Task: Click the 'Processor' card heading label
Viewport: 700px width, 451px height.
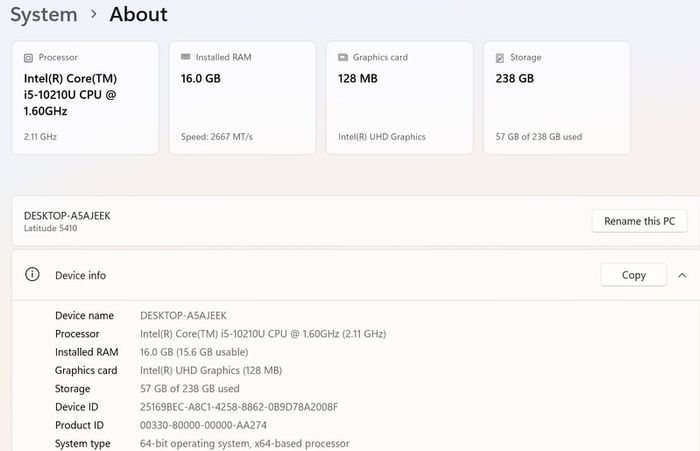Action: [58, 58]
